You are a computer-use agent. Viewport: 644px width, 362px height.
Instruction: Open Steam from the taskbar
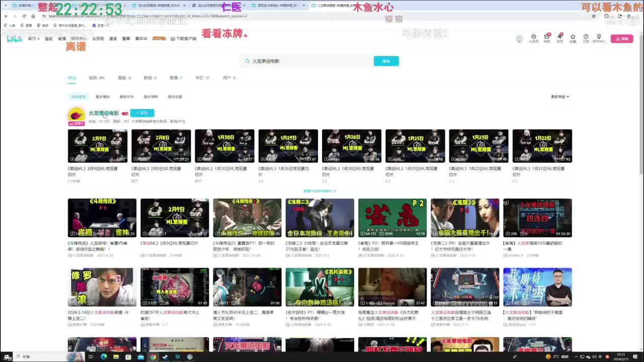(x=165, y=357)
